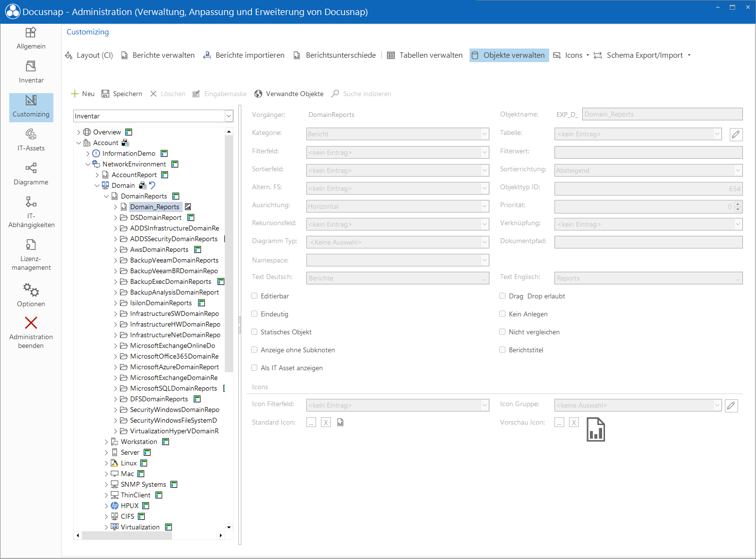Click the Neu button
Image resolution: width=756 pixels, height=559 pixels.
(83, 94)
